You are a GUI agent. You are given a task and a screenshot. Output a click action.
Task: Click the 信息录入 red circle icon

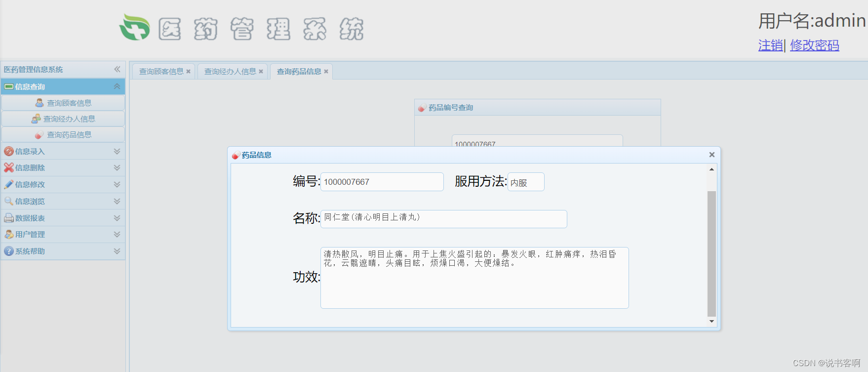pyautogui.click(x=9, y=151)
